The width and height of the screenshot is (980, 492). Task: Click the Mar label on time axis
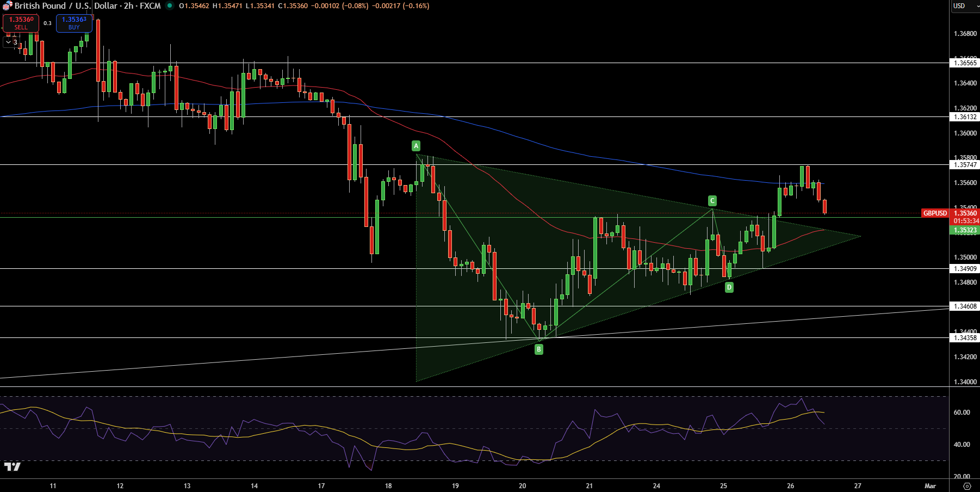[x=930, y=486]
